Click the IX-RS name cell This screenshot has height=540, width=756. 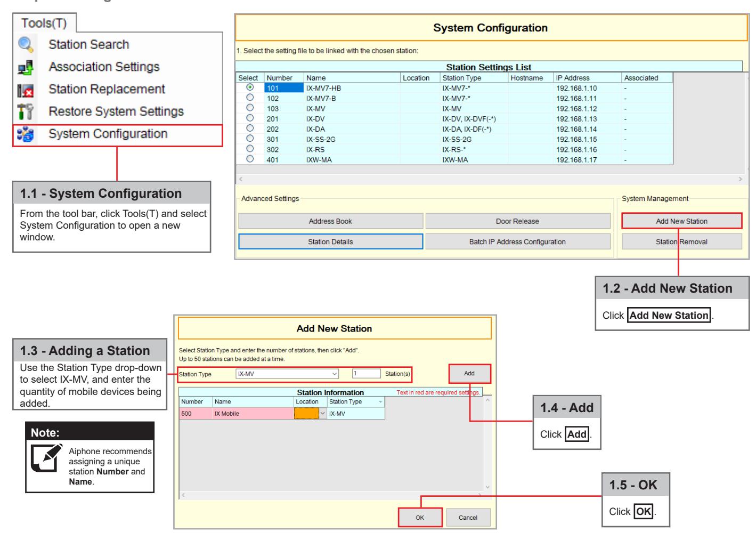click(352, 149)
